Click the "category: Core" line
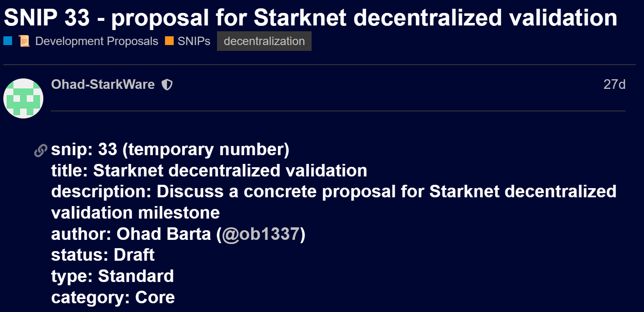 click(x=113, y=297)
